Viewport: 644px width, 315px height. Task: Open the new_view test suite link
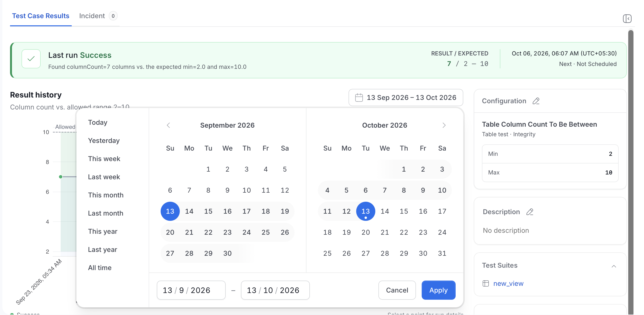click(x=508, y=283)
